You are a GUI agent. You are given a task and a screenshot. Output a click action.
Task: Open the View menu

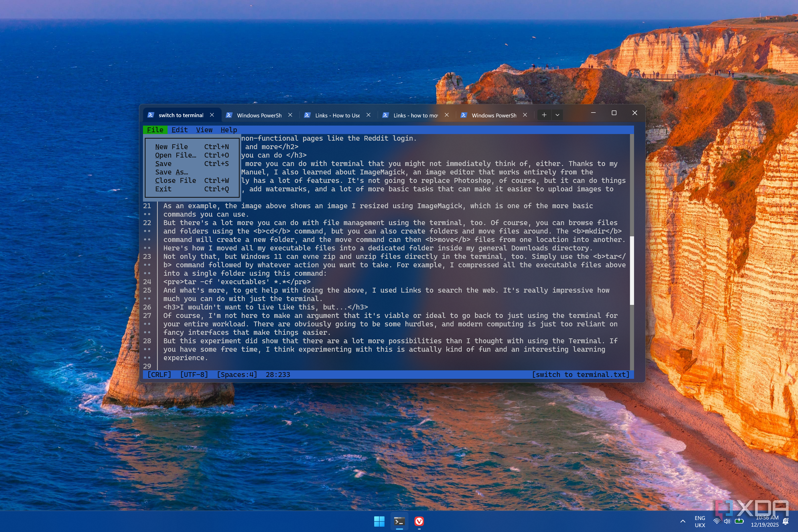[204, 130]
